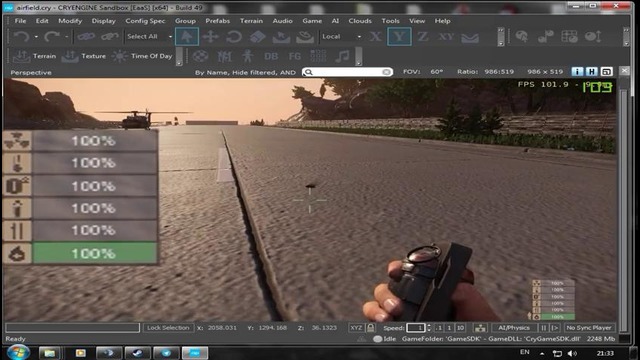Image resolution: width=640 pixels, height=360 pixels.
Task: Open the Select All selection dropdown
Action: tap(149, 37)
